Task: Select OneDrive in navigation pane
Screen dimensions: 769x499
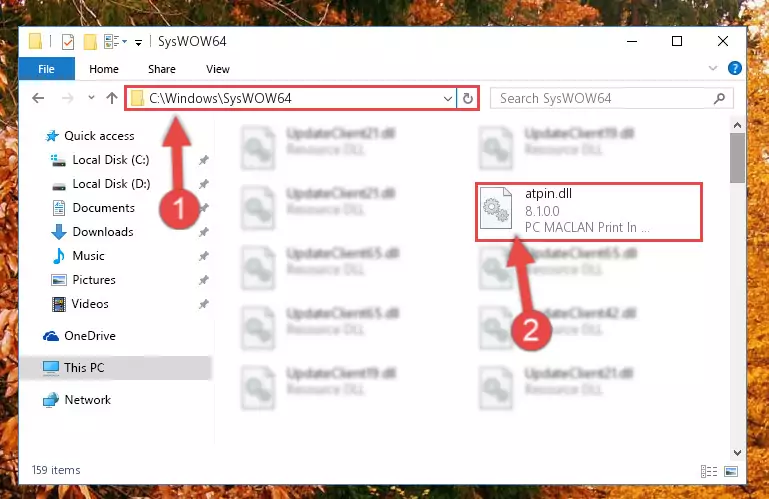Action: click(x=79, y=336)
